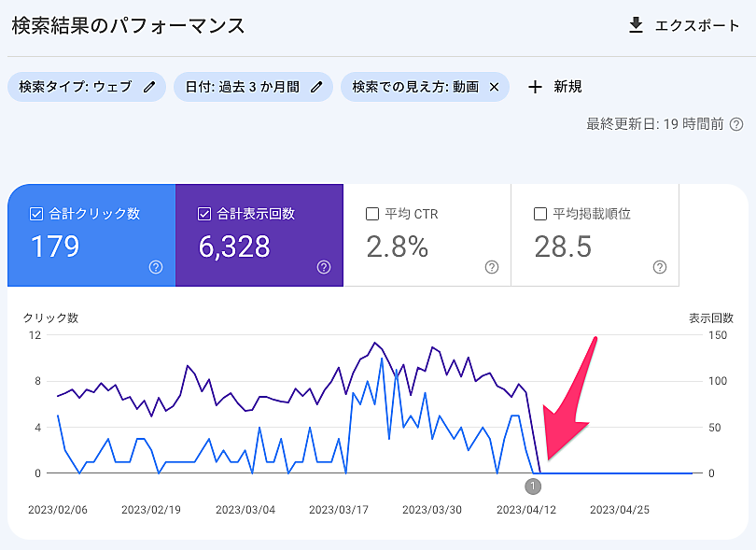Click pencil icon on 日付 filter chip
Image resolution: width=756 pixels, height=550 pixels.
coord(316,87)
